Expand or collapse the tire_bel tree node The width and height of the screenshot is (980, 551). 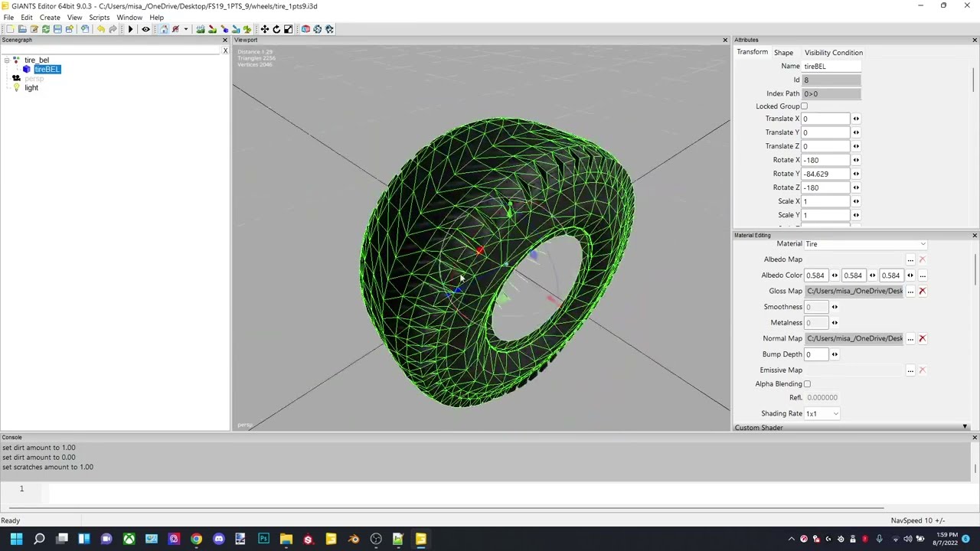coord(7,60)
